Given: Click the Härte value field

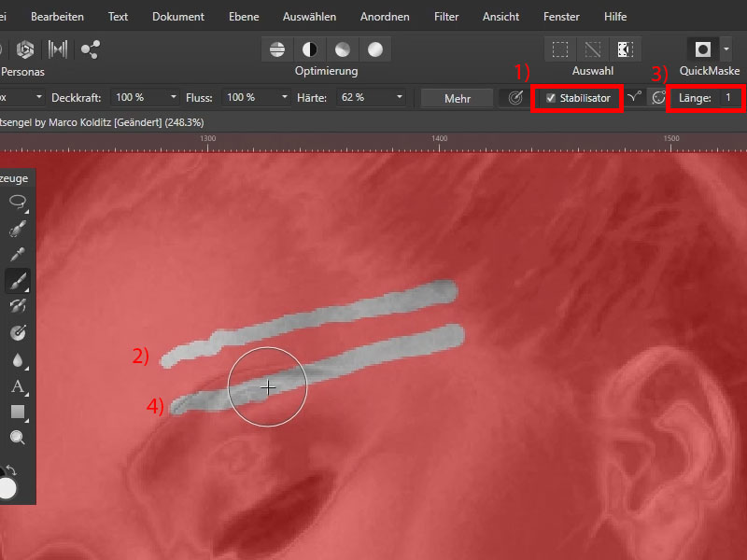Looking at the screenshot, I should [x=364, y=98].
